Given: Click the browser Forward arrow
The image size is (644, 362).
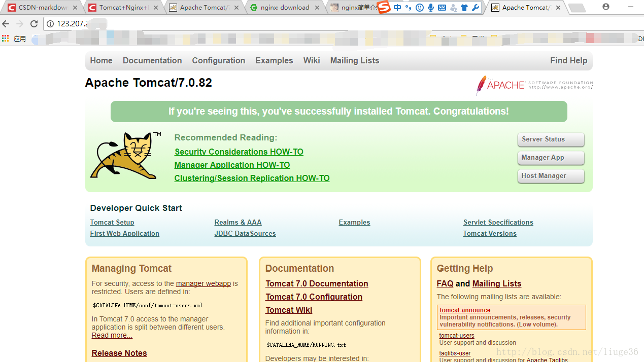Looking at the screenshot, I should coord(20,24).
